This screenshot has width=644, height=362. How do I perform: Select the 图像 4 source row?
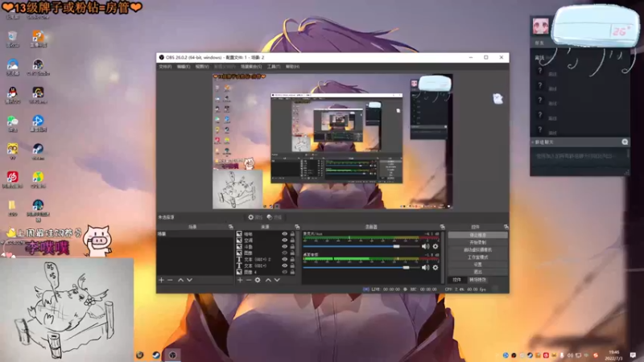coord(266,272)
